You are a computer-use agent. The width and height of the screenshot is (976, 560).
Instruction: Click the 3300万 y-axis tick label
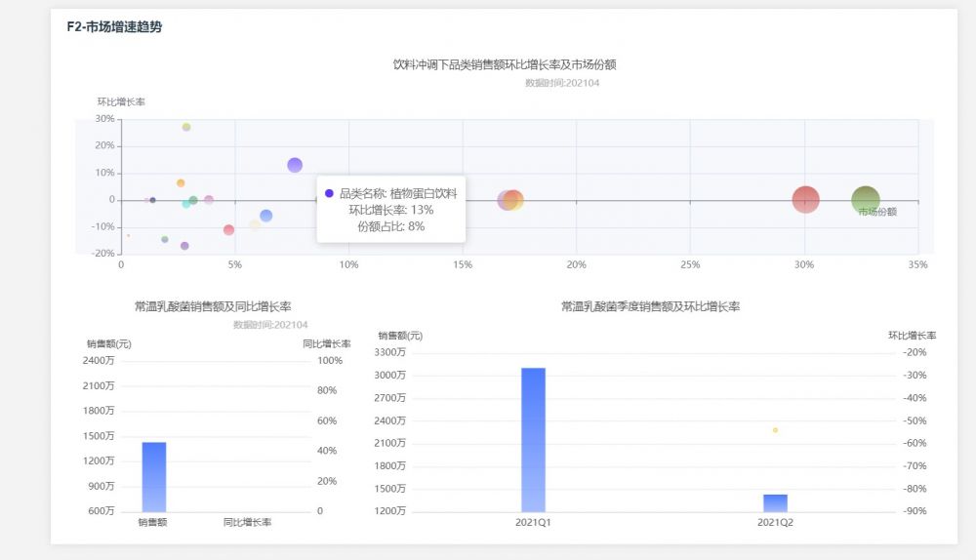[389, 352]
